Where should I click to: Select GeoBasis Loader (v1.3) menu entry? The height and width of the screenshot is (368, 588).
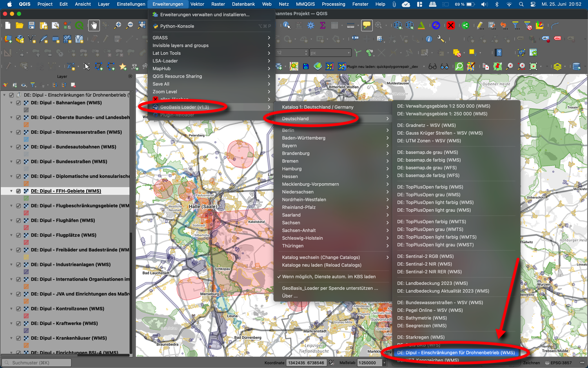(211, 107)
